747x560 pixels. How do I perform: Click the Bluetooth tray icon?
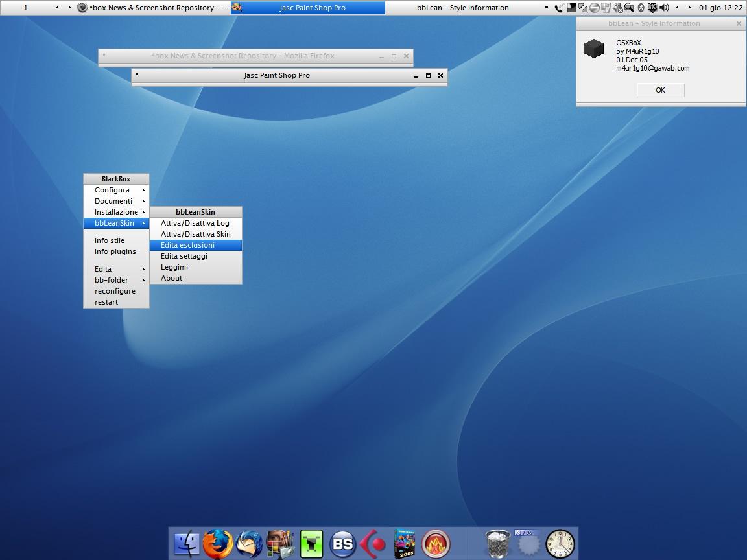641,8
